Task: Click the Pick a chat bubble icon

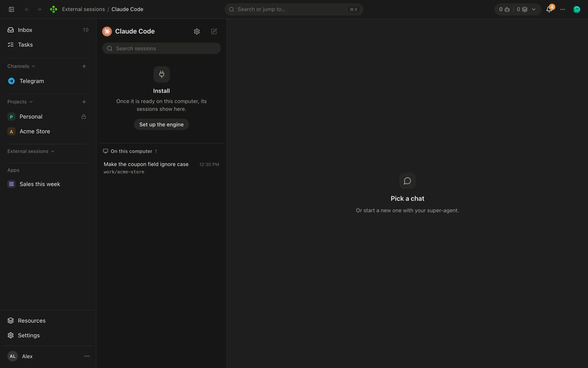Action: tap(408, 181)
